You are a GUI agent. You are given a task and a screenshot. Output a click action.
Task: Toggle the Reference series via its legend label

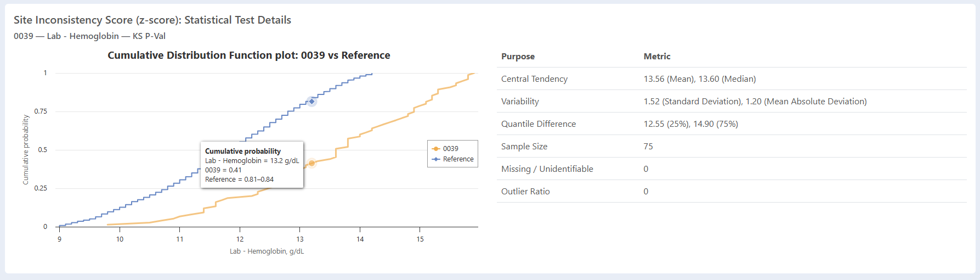click(x=458, y=159)
